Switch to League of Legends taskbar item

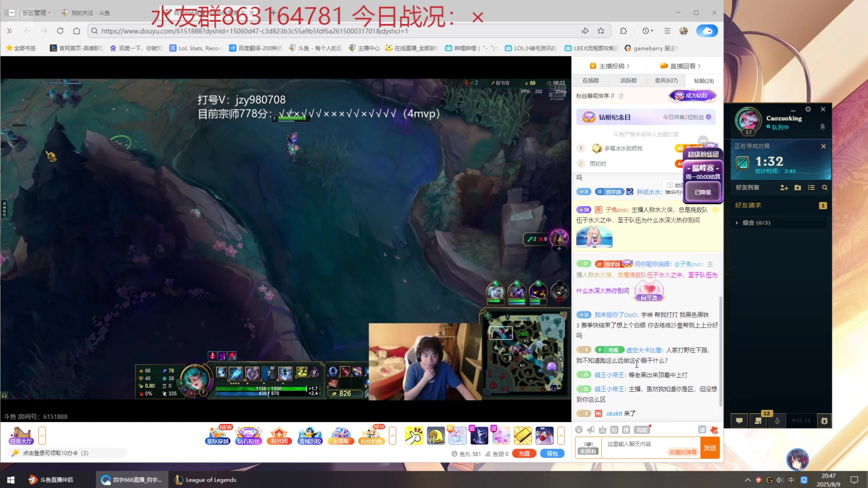pyautogui.click(x=206, y=480)
